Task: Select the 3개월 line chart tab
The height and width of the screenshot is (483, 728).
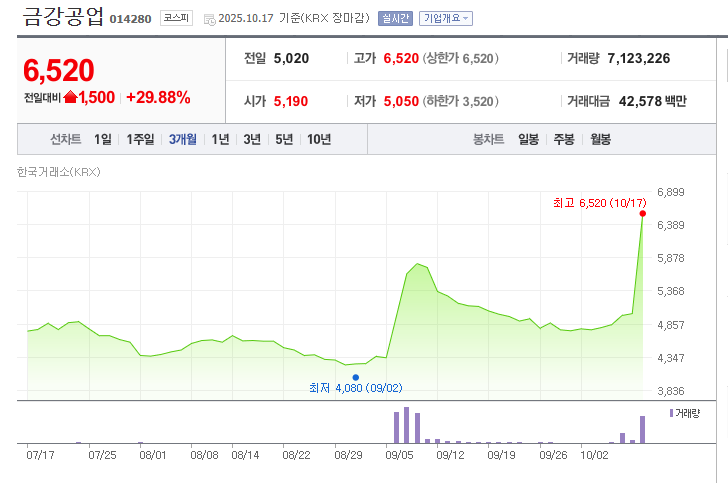Action: coord(182,139)
